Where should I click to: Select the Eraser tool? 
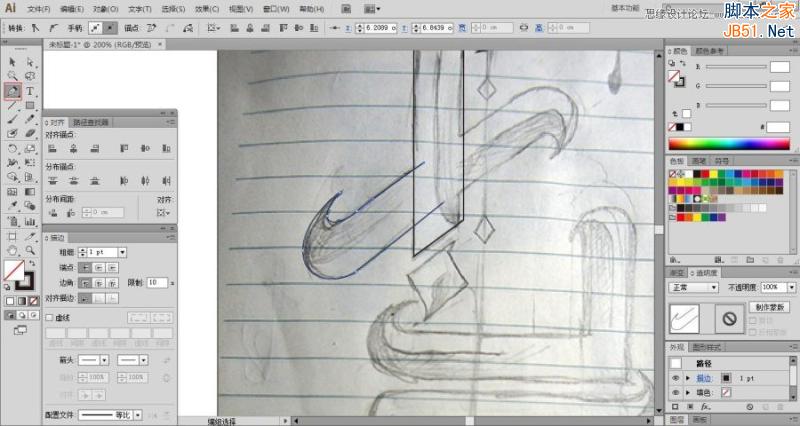pos(30,134)
